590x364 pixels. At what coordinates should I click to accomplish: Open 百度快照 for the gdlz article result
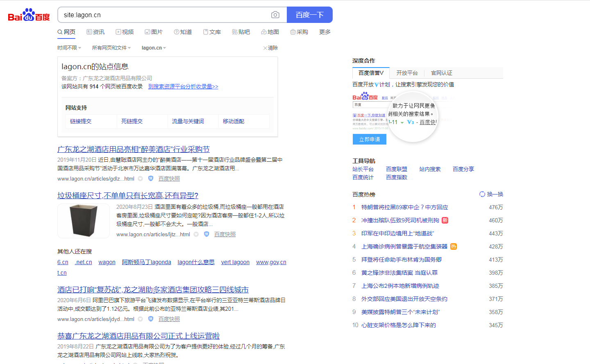click(169, 179)
